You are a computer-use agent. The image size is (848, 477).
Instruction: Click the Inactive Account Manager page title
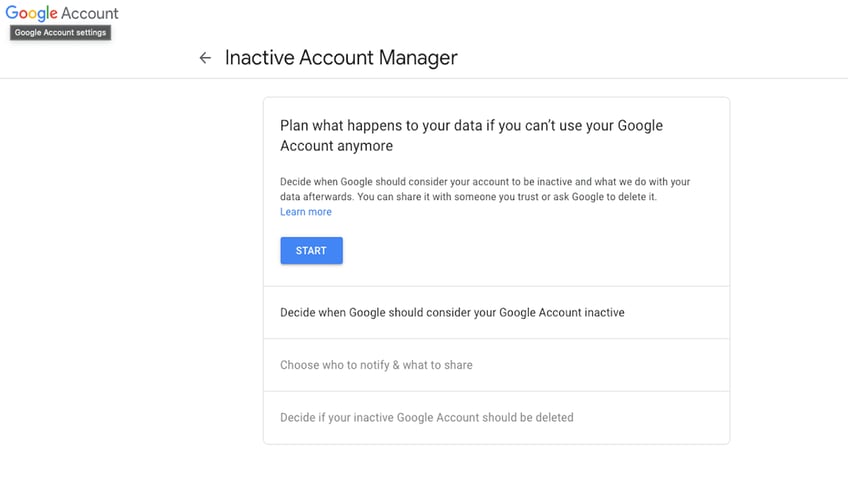tap(341, 58)
